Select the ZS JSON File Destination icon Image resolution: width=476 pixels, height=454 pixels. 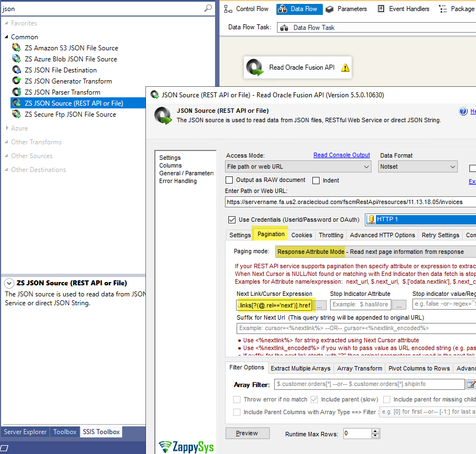[17, 70]
